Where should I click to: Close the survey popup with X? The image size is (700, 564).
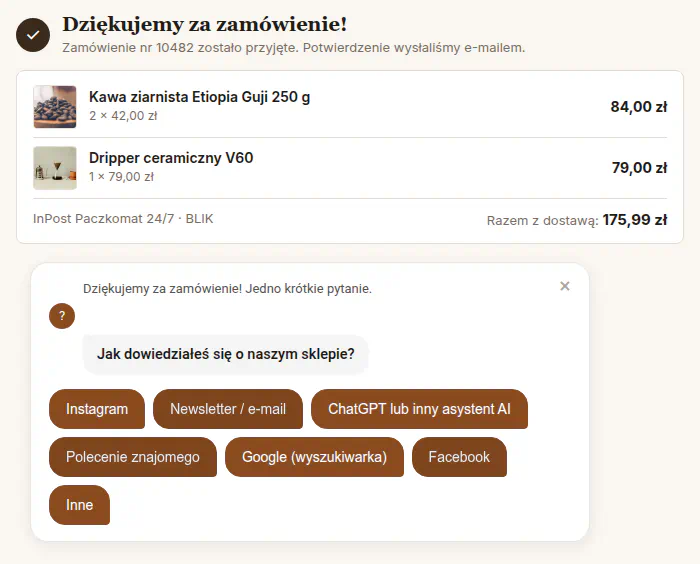[x=565, y=286]
